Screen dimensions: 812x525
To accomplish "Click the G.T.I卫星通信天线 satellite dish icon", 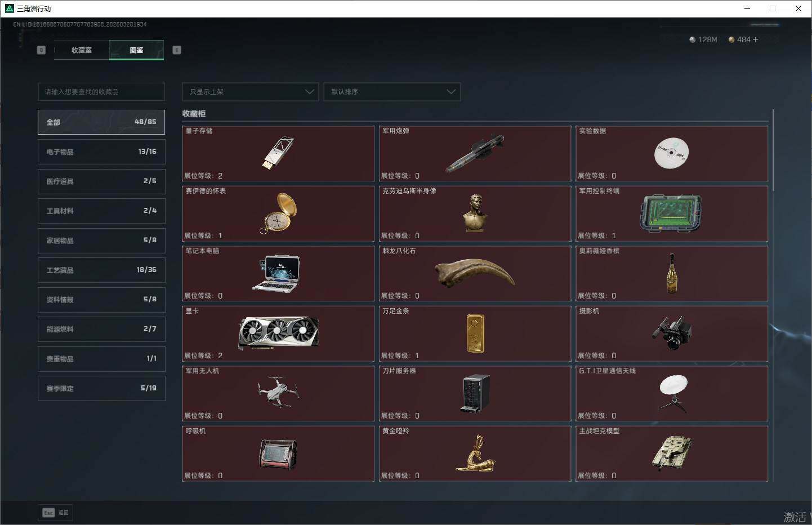I will click(673, 393).
